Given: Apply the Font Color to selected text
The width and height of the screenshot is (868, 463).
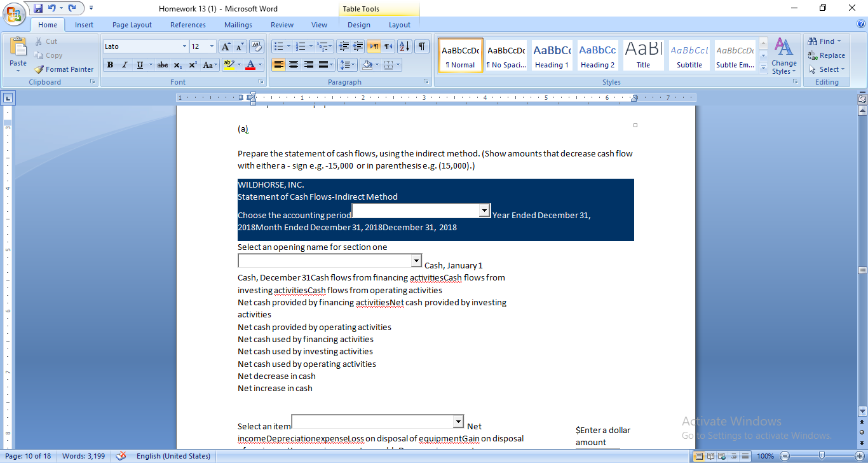Looking at the screenshot, I should pos(251,65).
